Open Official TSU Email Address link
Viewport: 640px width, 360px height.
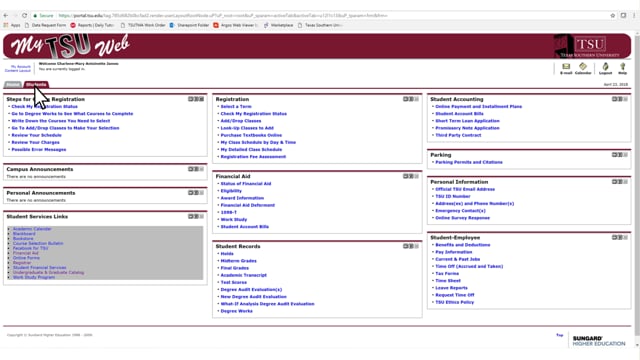pos(465,189)
